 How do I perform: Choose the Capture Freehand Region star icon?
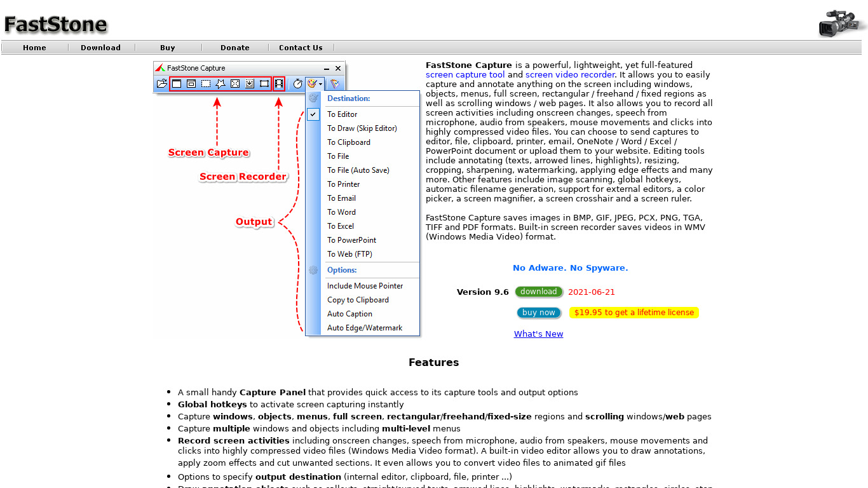click(220, 83)
